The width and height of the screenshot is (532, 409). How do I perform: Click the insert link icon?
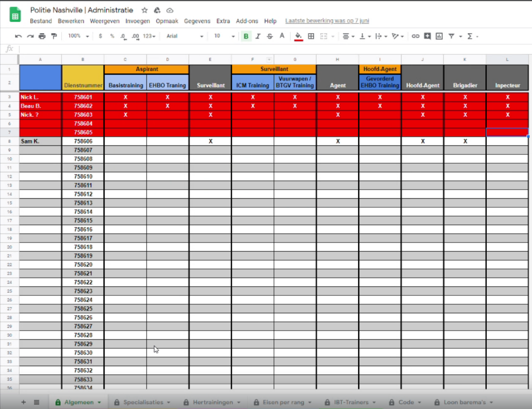click(415, 36)
